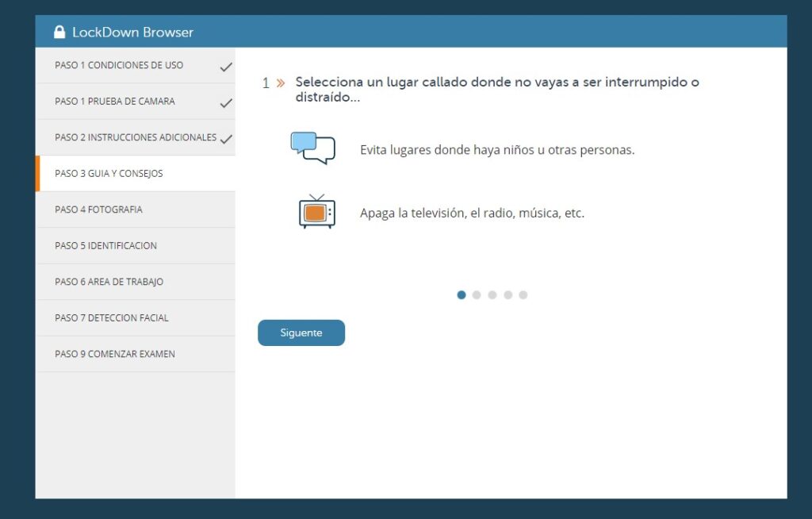
Task: Click checkmark beside Instrucciones Adicionales
Action: pos(226,139)
